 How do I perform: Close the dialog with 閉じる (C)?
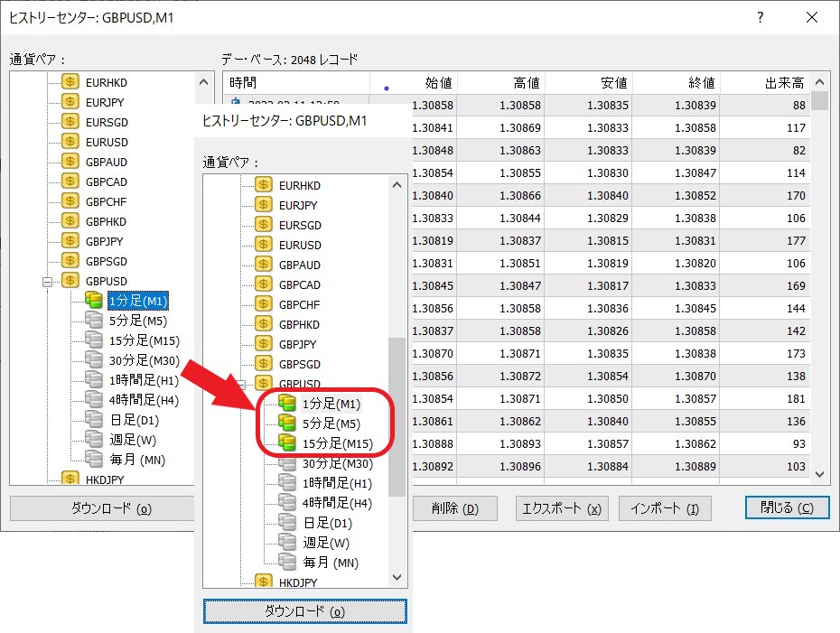click(x=788, y=507)
